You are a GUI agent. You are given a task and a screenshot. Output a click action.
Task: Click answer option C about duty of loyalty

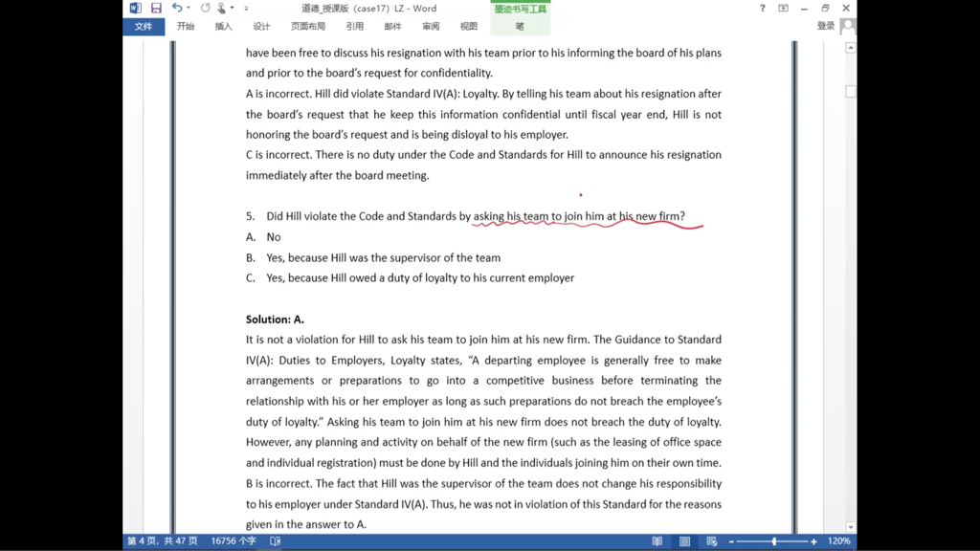coord(410,278)
